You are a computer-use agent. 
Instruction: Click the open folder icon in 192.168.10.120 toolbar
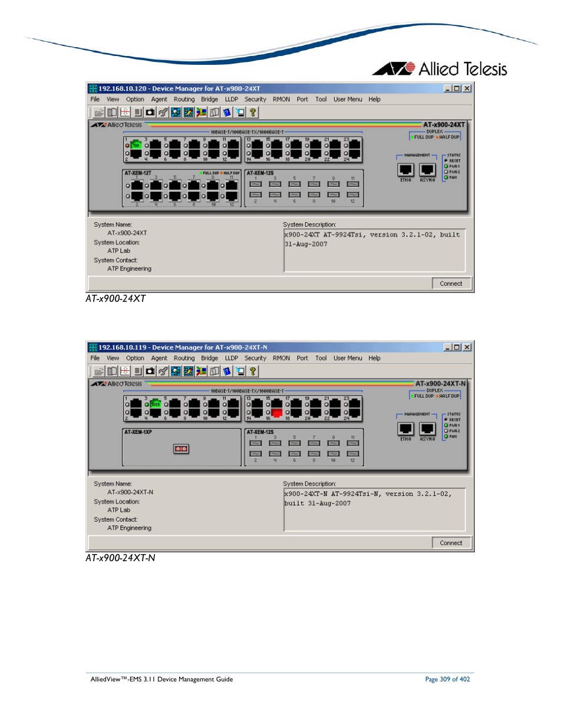(99, 112)
